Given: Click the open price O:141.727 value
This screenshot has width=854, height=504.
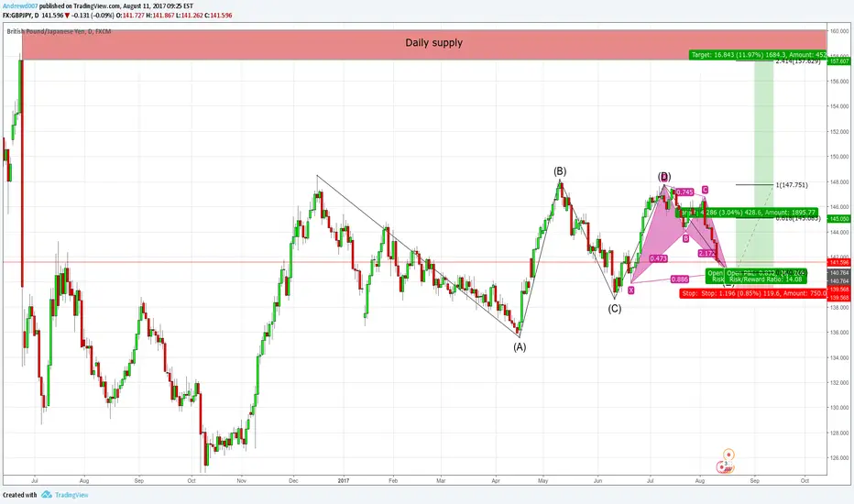Looking at the screenshot, I should (x=130, y=16).
